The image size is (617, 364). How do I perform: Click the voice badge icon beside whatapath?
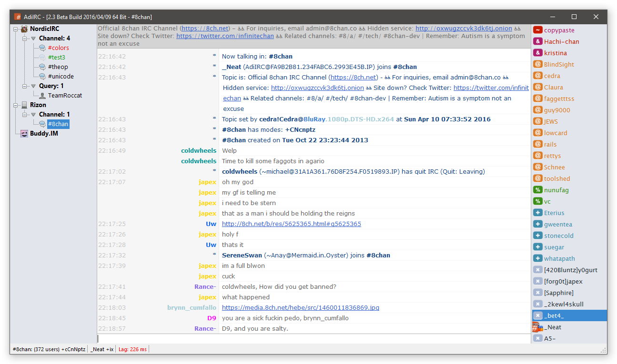coord(537,258)
